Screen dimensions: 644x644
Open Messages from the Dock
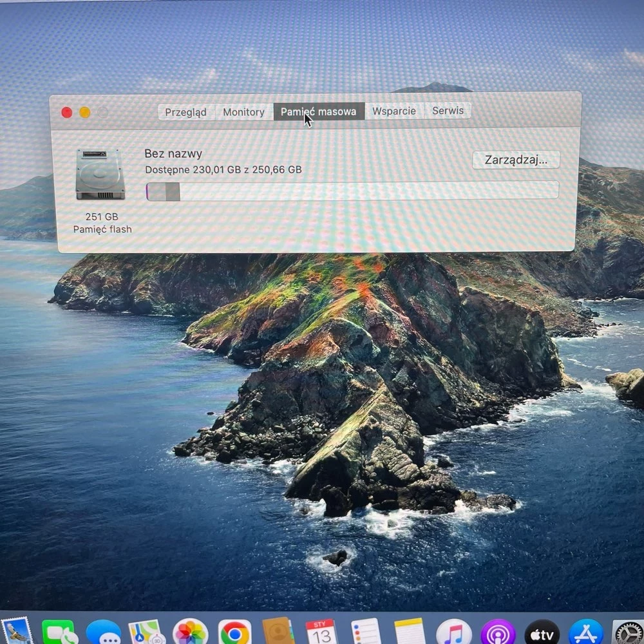104,632
